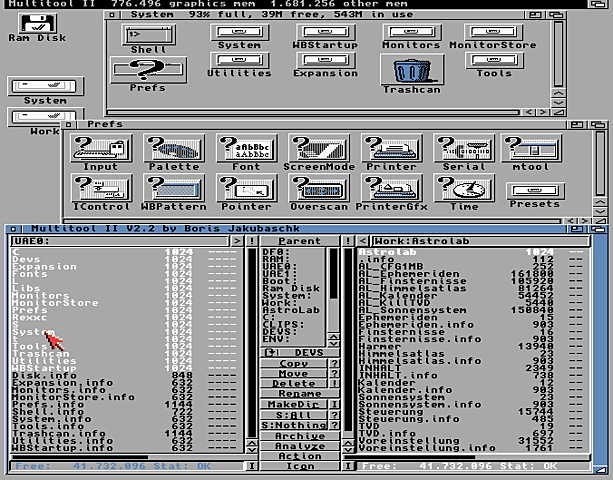Click the Parent button in Multitool
Image resolution: width=613 pixels, height=480 pixels.
pos(299,241)
